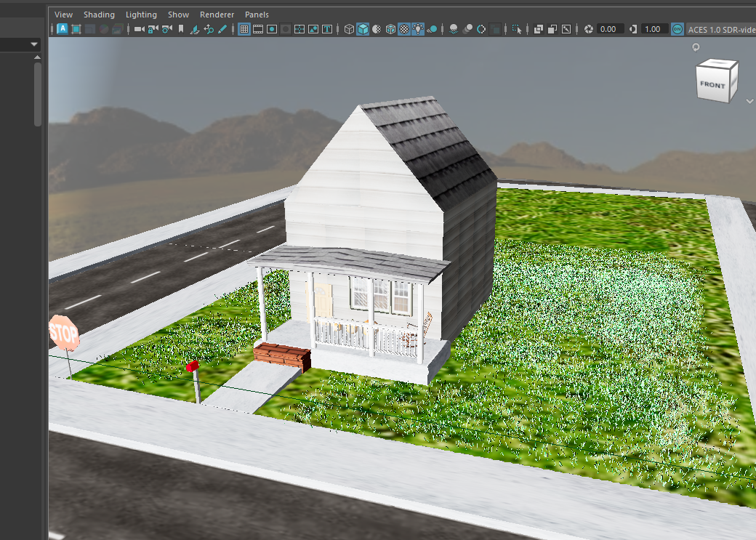
Task: Open the Renderer menu
Action: (x=217, y=14)
